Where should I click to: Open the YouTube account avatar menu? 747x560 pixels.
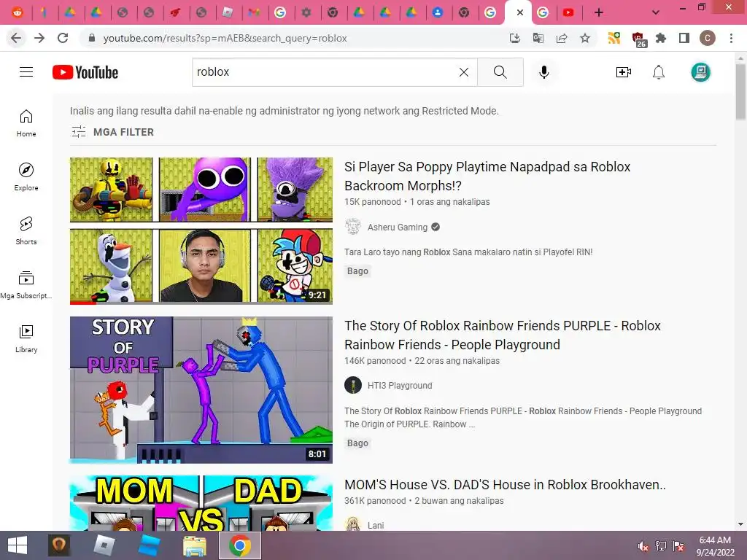point(701,72)
